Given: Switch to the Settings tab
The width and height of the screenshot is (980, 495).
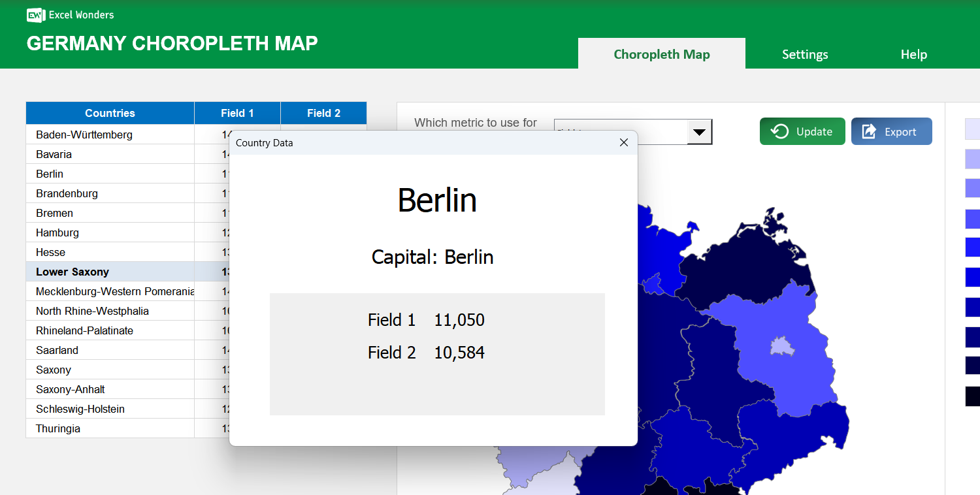Looking at the screenshot, I should pos(805,54).
